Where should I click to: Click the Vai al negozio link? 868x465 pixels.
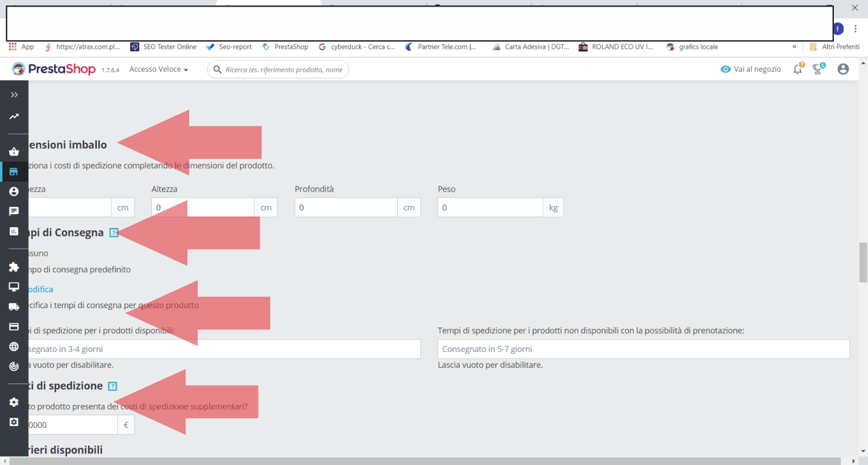click(x=751, y=69)
